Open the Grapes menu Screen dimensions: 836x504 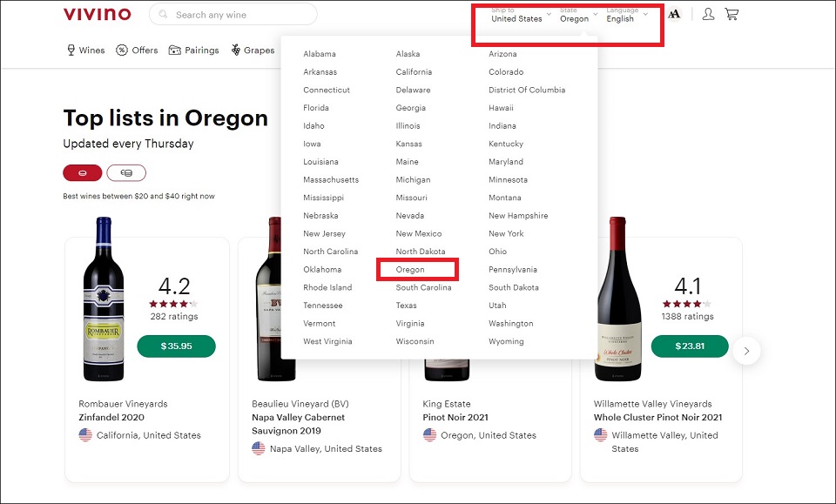[x=253, y=50]
